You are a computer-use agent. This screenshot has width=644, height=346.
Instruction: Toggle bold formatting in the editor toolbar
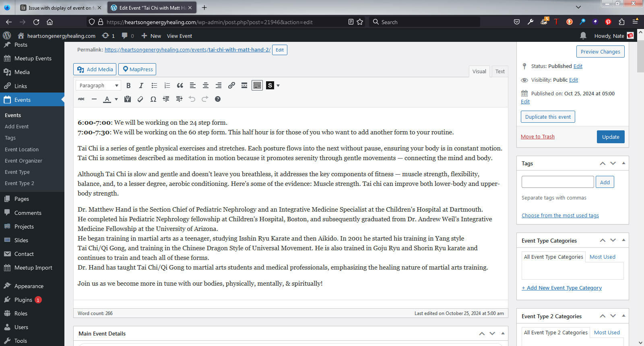tap(128, 85)
